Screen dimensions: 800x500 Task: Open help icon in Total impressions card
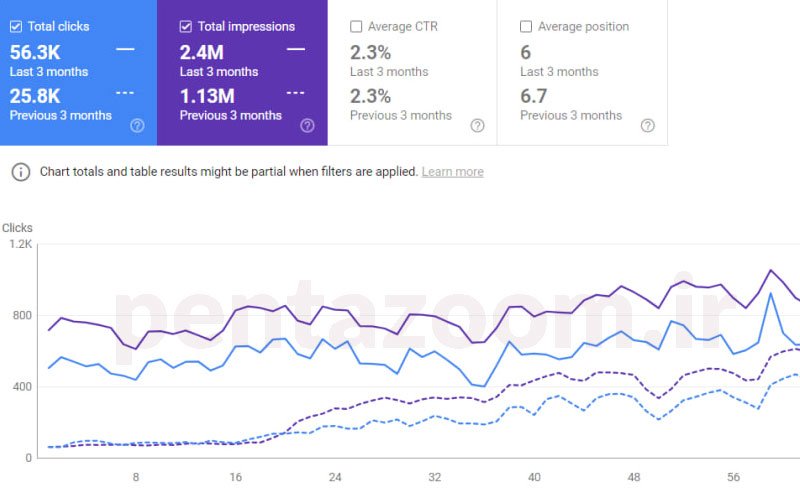pos(307,125)
